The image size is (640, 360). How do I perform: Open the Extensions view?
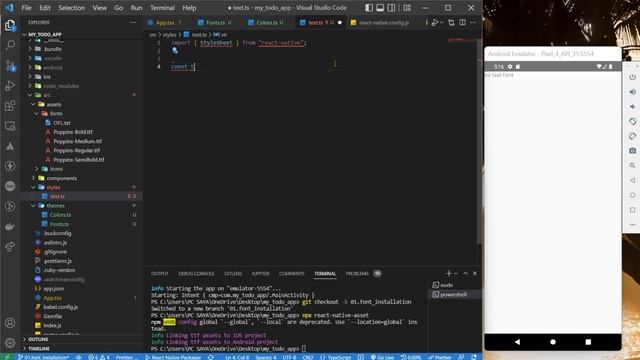[10, 106]
